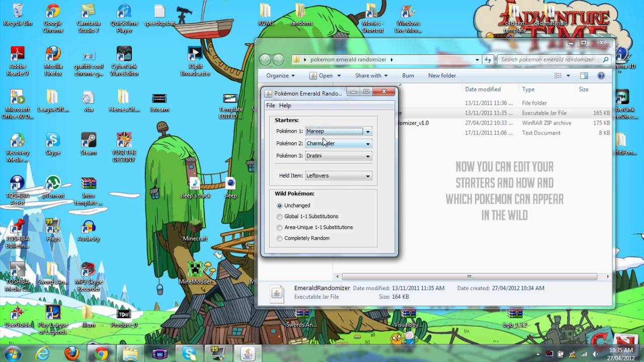Viewport: 644px width, 362px height.
Task: Click the Burn button in Explorer toolbar
Action: pos(408,75)
